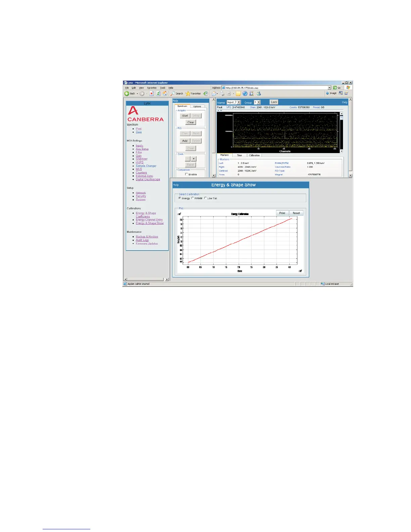This screenshot has height=532, width=411.
Task: Open the Energy-Channel Entry link
Action: point(149,220)
